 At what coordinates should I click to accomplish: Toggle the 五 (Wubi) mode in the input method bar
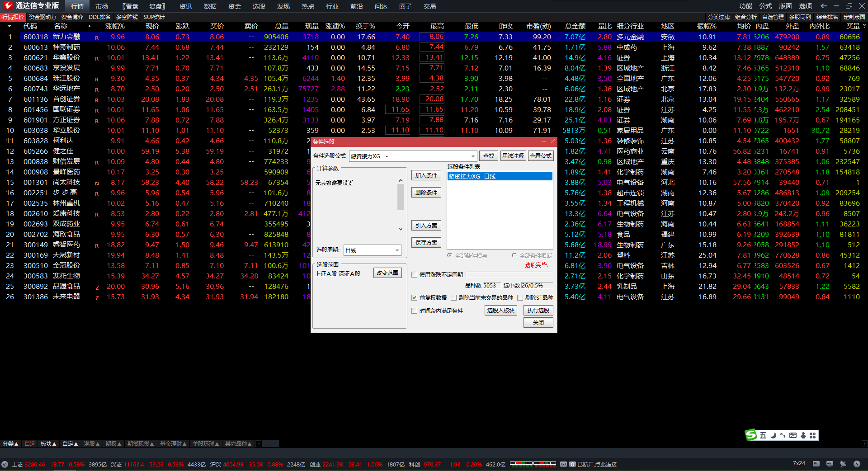point(763,435)
